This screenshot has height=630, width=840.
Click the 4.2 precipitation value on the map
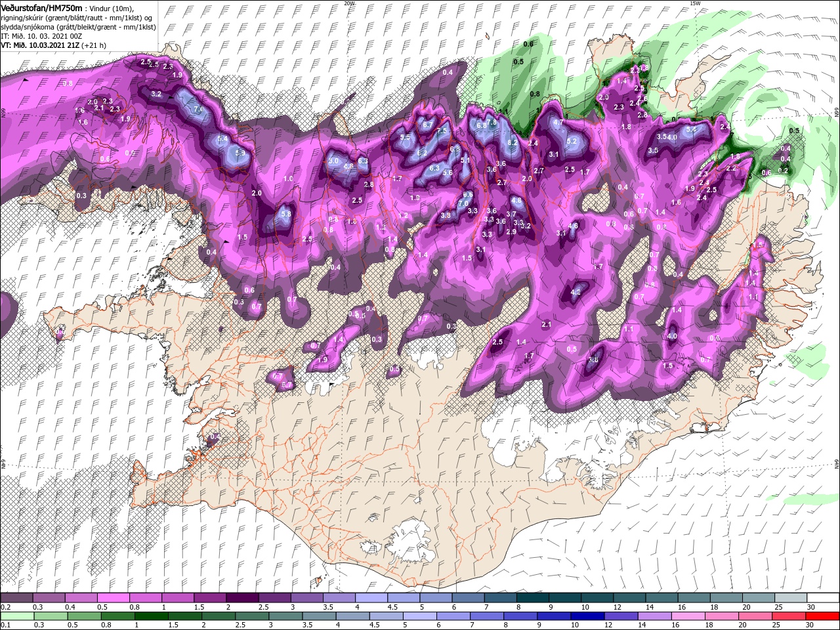point(577,292)
